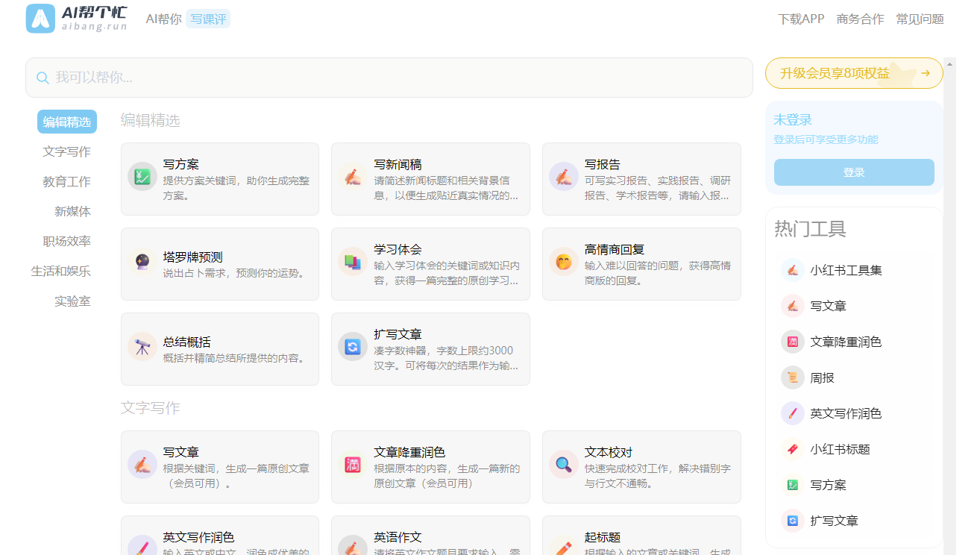Click the 写文章 card icon in 文字写作
This screenshot has height=555, width=980.
[142, 465]
